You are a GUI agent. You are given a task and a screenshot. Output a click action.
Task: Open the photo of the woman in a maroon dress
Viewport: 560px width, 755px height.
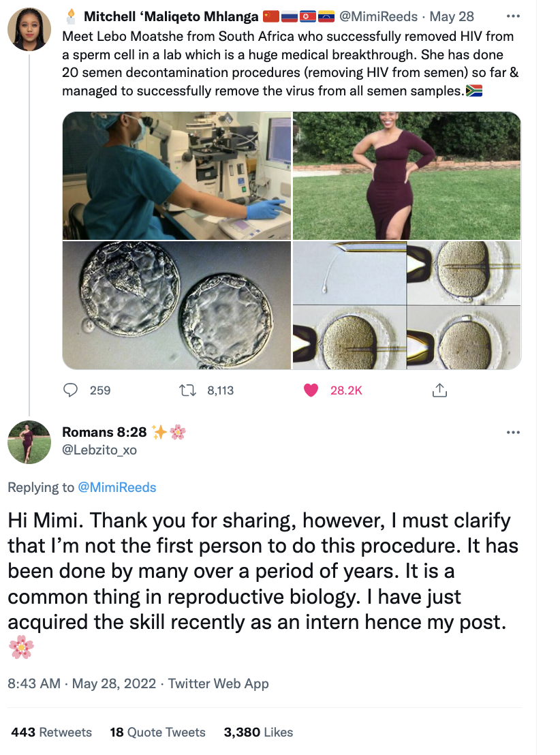407,176
